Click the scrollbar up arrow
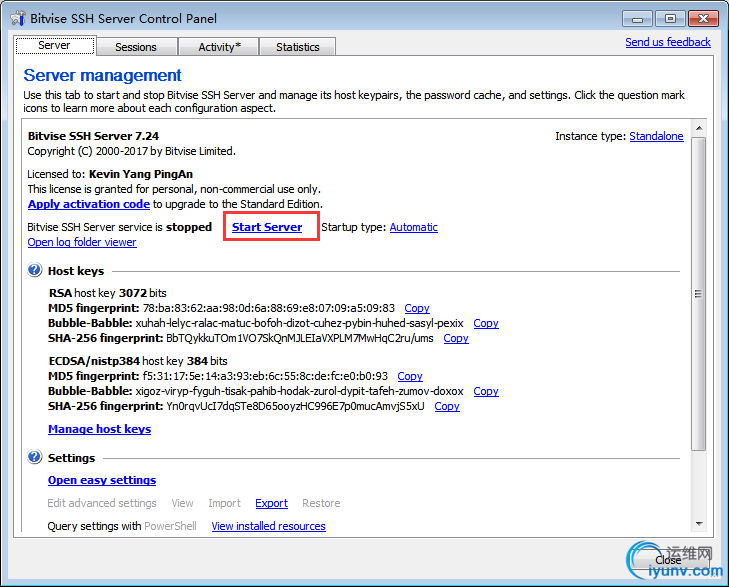The image size is (729, 587). click(x=699, y=127)
